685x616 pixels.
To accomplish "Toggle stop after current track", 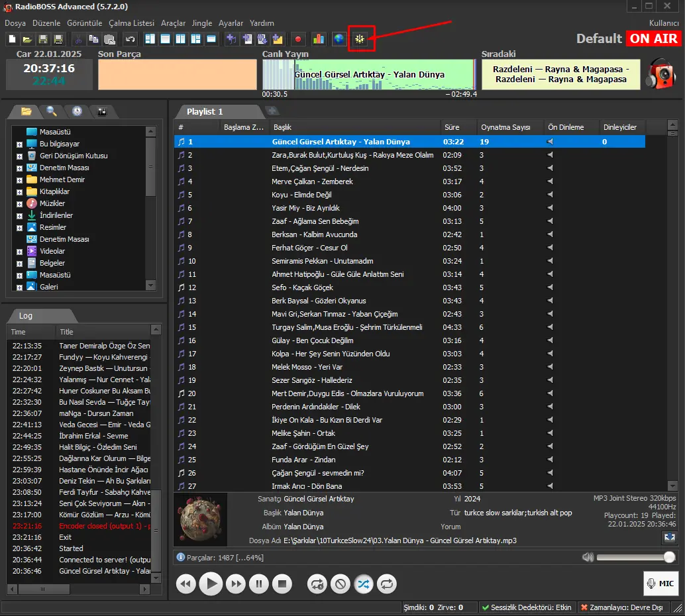I will (x=341, y=584).
